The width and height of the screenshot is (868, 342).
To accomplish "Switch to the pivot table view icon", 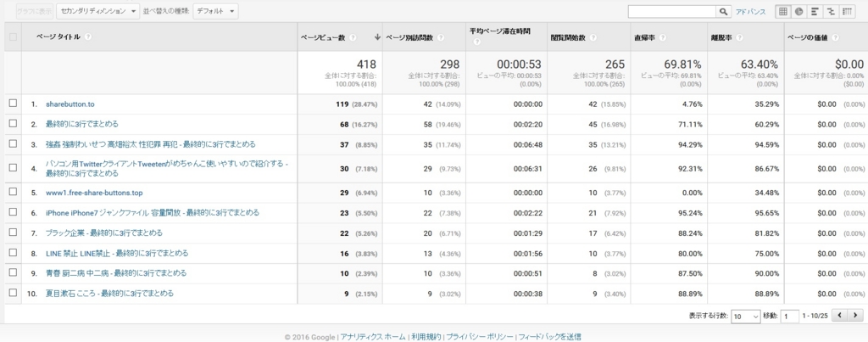I will (x=847, y=11).
